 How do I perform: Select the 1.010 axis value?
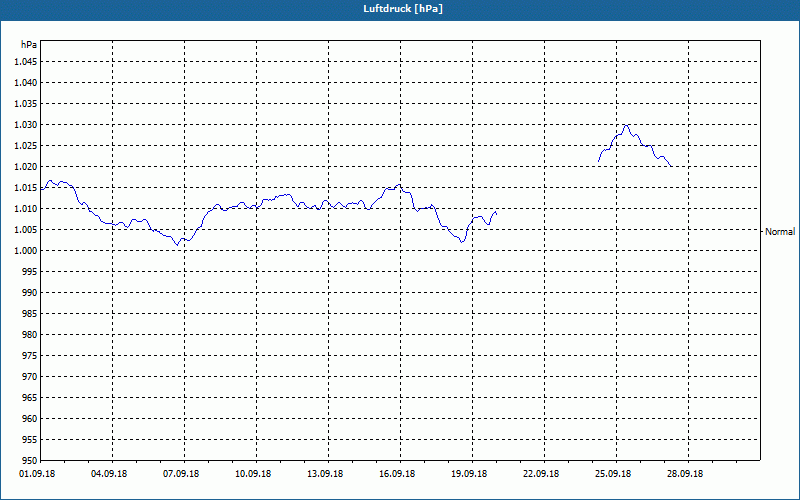click(26, 209)
